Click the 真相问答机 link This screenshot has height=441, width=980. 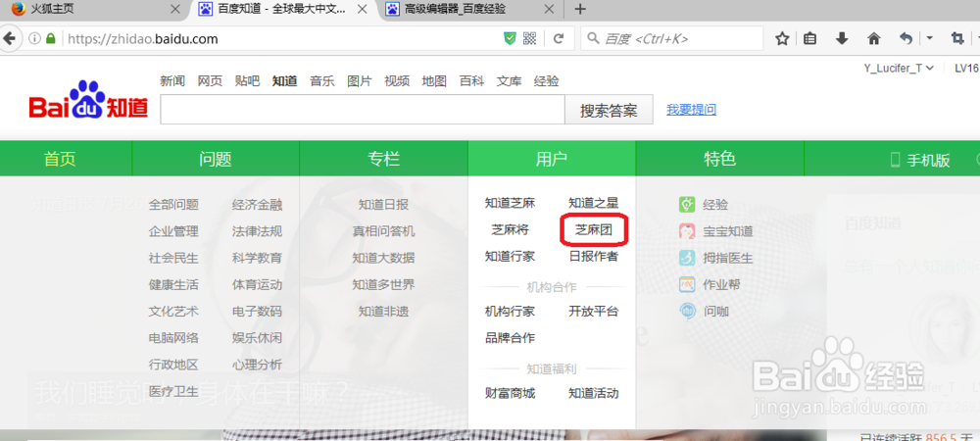(384, 231)
